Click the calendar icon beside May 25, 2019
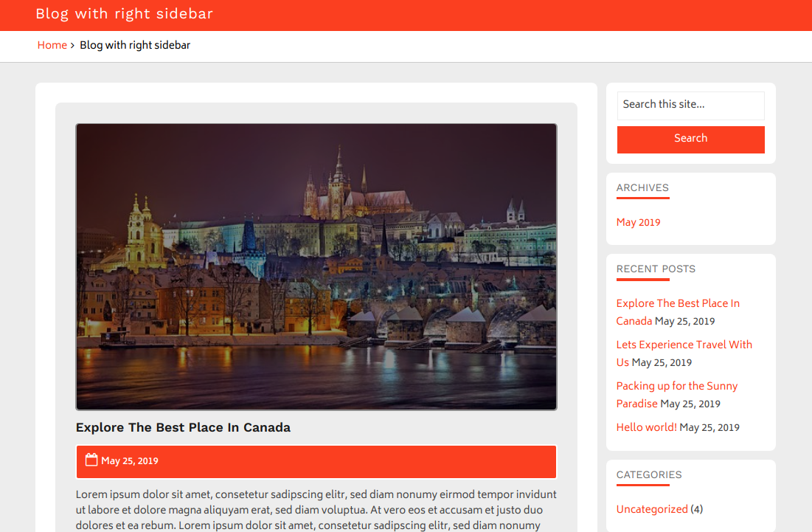The image size is (812, 532). click(91, 460)
